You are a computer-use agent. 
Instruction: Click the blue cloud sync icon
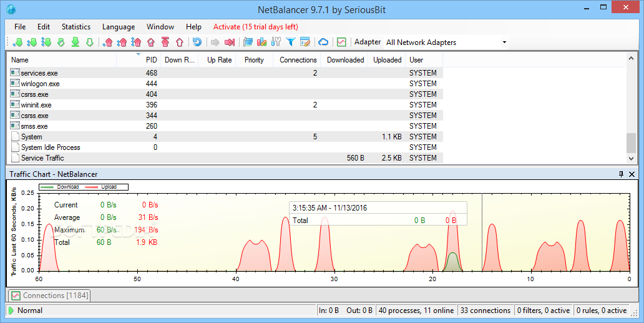click(x=324, y=42)
